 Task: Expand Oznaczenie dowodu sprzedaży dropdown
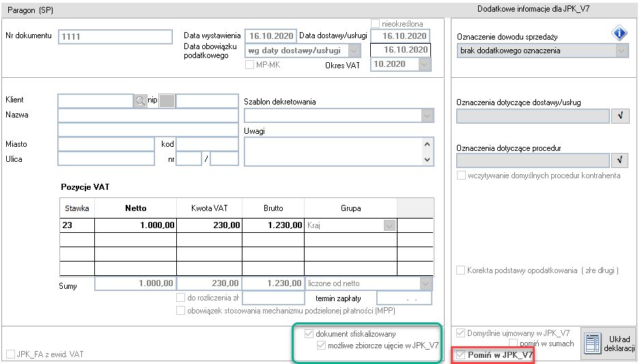[622, 51]
